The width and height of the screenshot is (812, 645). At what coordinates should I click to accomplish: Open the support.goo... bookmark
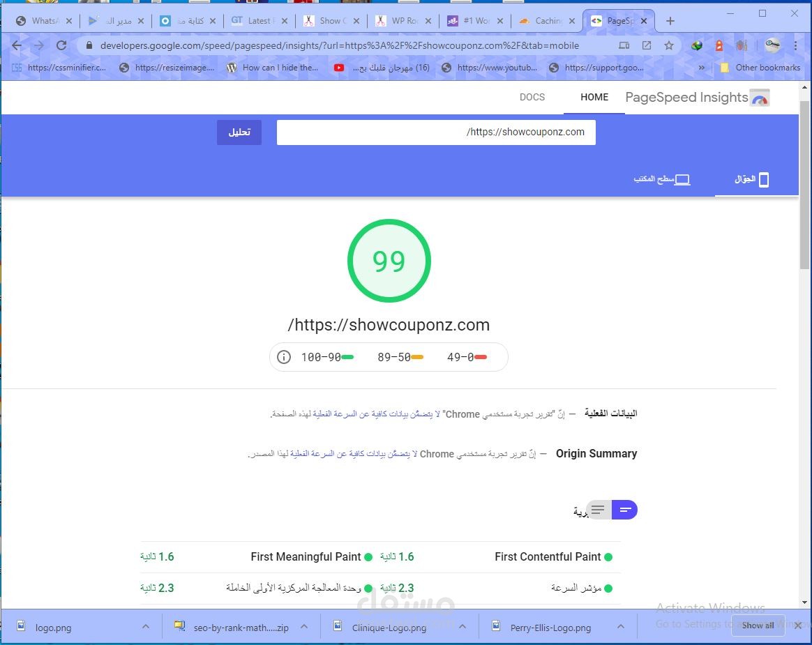coord(596,68)
